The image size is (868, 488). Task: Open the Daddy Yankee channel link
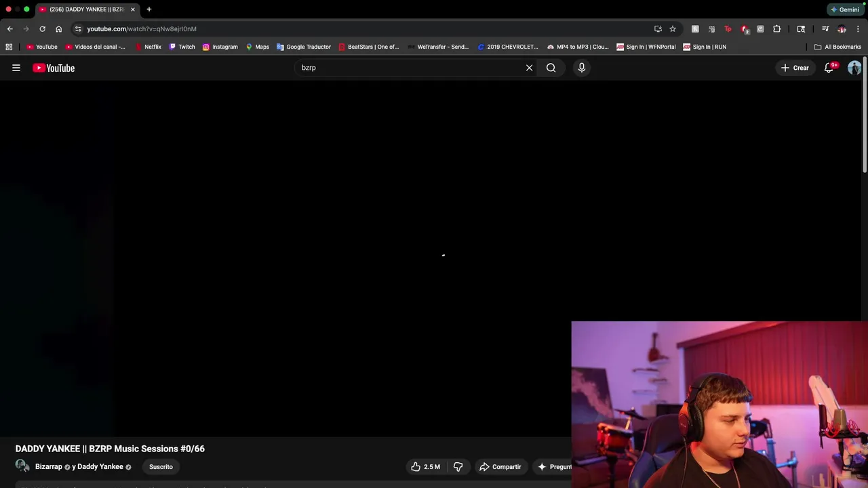(x=100, y=466)
